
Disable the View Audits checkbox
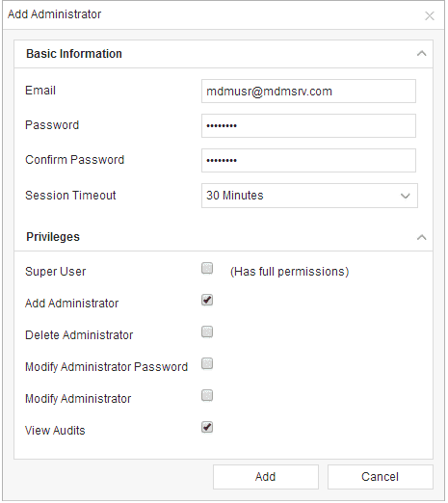click(x=207, y=427)
